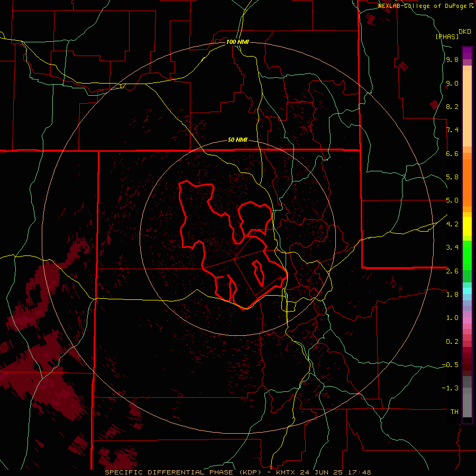Click the 7.4 scale value label
The width and height of the screenshot is (476, 476).
[x=452, y=130]
